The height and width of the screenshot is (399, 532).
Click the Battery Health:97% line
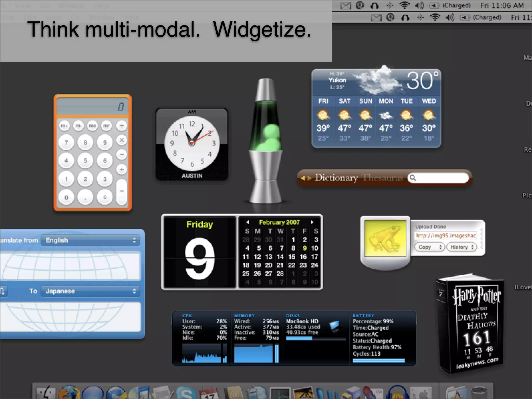(377, 347)
